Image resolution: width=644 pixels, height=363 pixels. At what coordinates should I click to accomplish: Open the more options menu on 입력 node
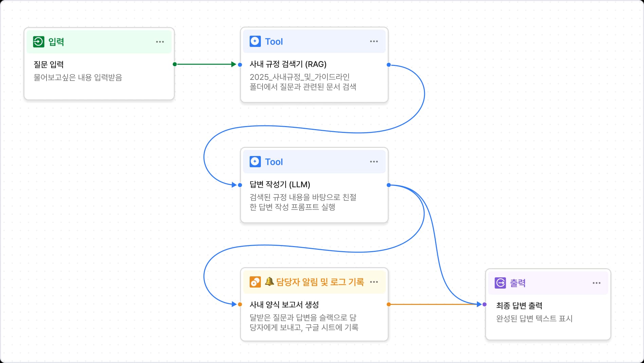[x=160, y=42]
